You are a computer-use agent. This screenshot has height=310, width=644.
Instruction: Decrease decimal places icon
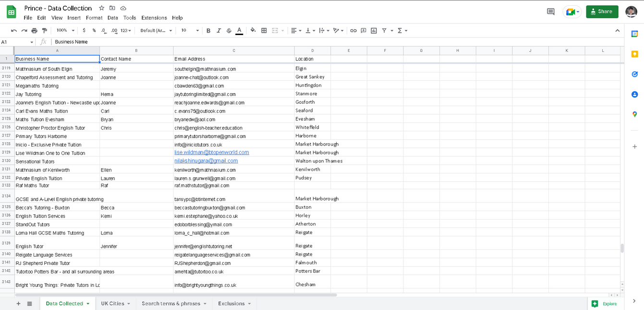click(x=104, y=30)
